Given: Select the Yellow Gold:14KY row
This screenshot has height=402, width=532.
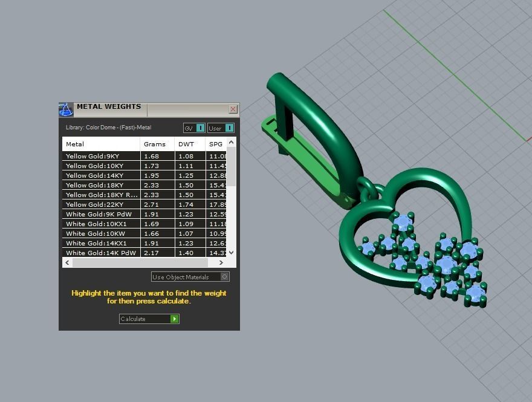Looking at the screenshot, I should coord(144,175).
